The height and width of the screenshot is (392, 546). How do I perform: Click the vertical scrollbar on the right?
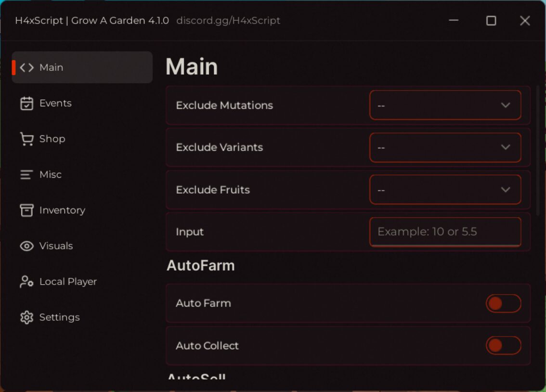(538, 150)
